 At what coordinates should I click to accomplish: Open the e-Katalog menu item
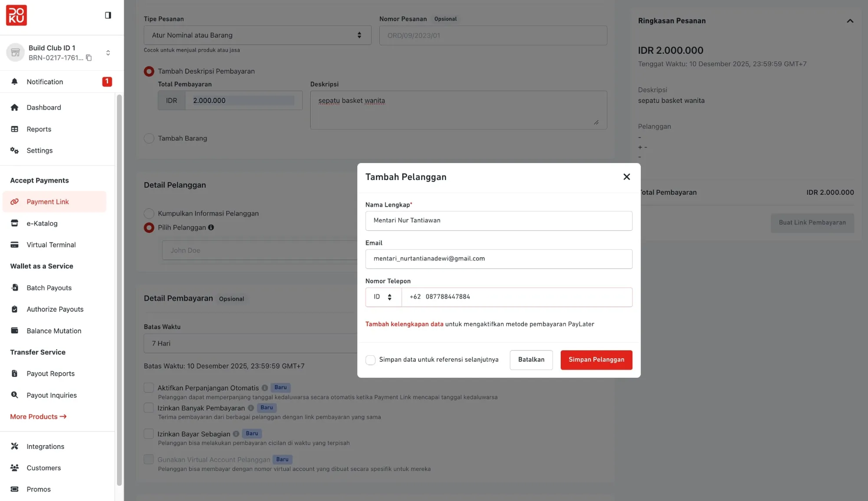point(42,223)
